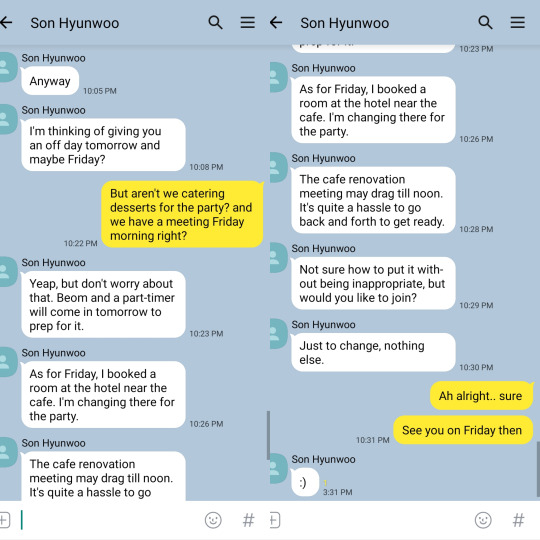Select the 'Anyway' message bubble
Screen dimensions: 540x540
click(x=50, y=81)
